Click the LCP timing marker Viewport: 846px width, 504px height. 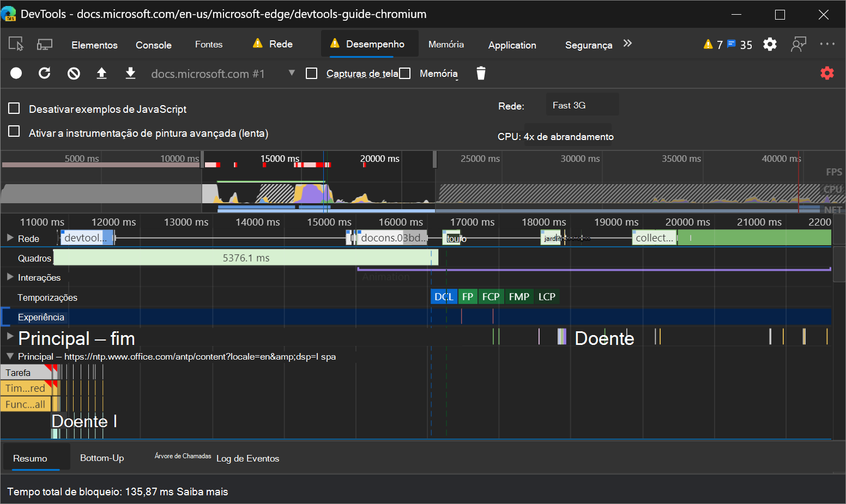tap(547, 296)
